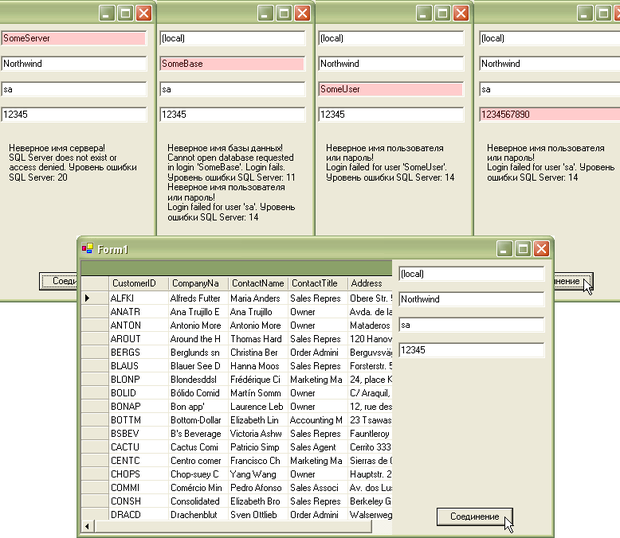Click the Northwind field in fourth window
Viewport: 620px width, 538px height.
550,64
